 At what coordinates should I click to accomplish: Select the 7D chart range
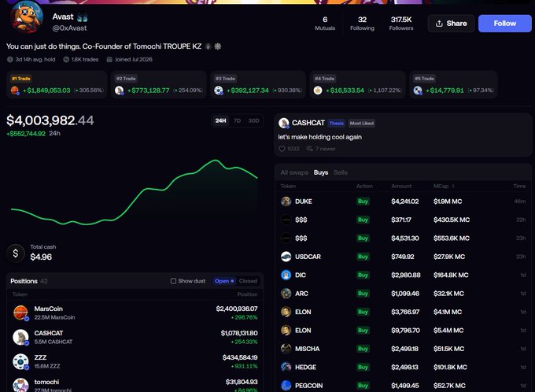click(x=237, y=120)
